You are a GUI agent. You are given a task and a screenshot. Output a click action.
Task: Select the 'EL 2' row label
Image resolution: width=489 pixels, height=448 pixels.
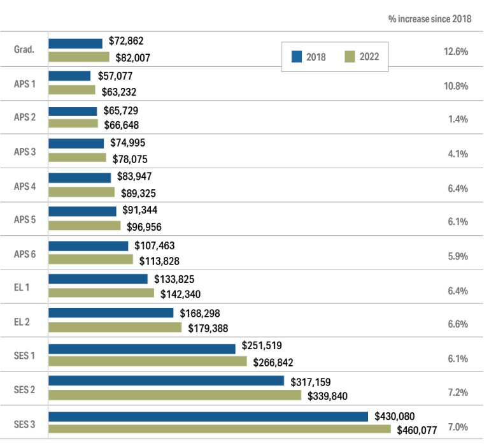coord(22,322)
